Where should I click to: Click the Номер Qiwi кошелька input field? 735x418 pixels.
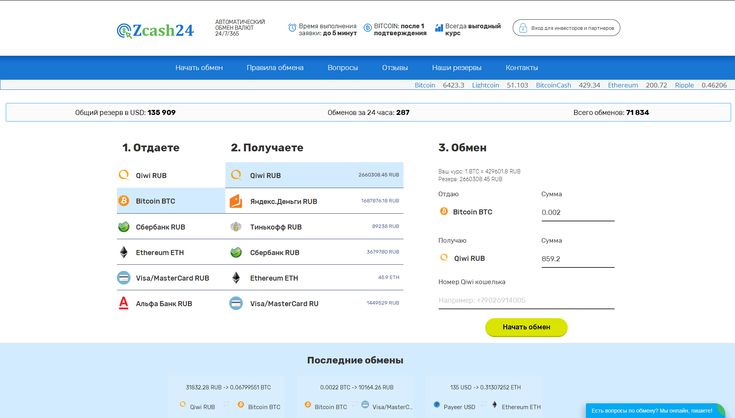point(526,300)
